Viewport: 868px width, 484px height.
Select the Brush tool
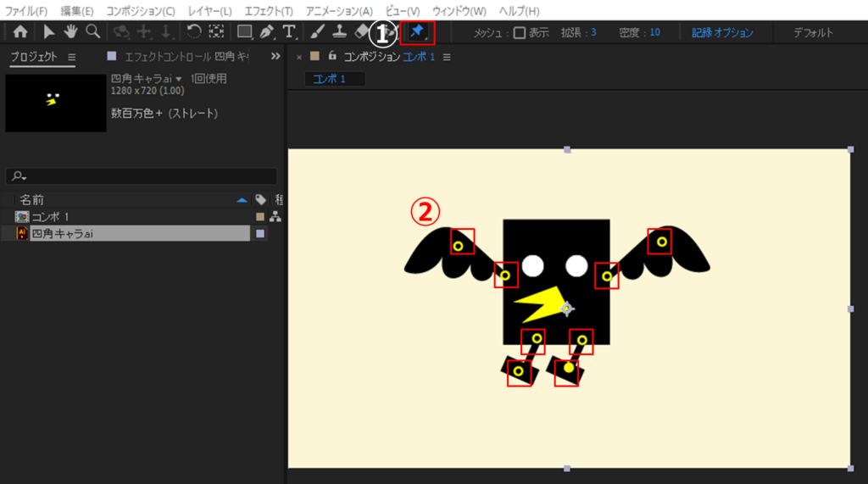tap(316, 32)
